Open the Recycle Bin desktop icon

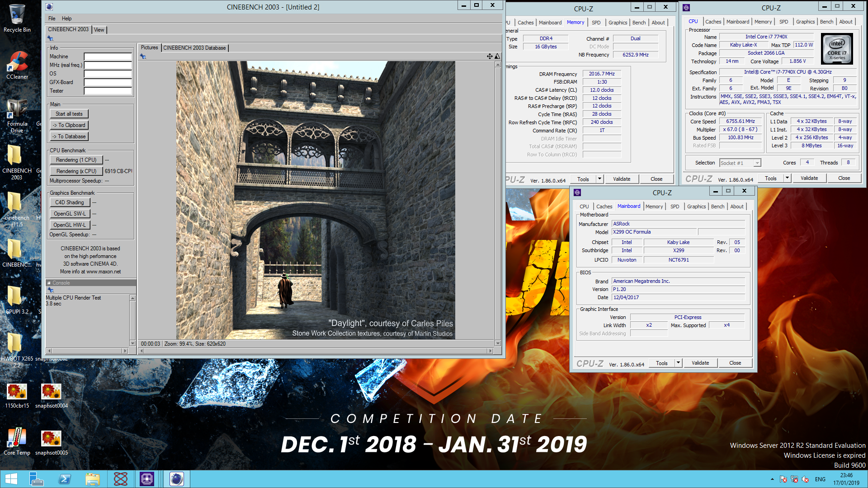click(17, 18)
